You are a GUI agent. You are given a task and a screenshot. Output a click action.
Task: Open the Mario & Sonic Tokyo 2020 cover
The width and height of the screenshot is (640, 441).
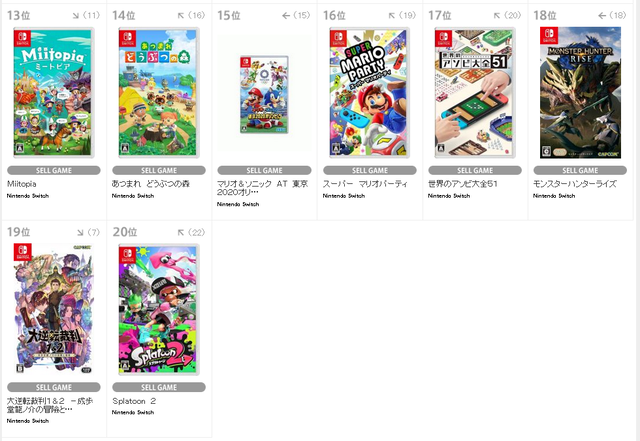[264, 95]
